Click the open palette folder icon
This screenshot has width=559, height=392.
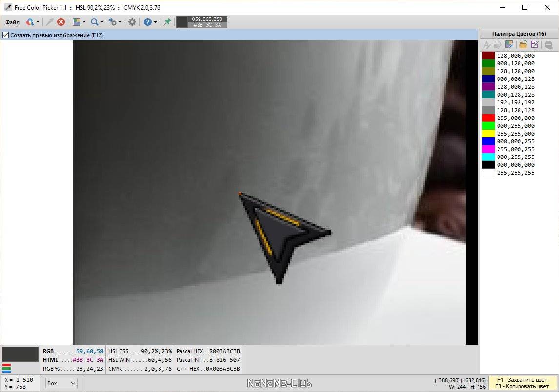pyautogui.click(x=523, y=44)
